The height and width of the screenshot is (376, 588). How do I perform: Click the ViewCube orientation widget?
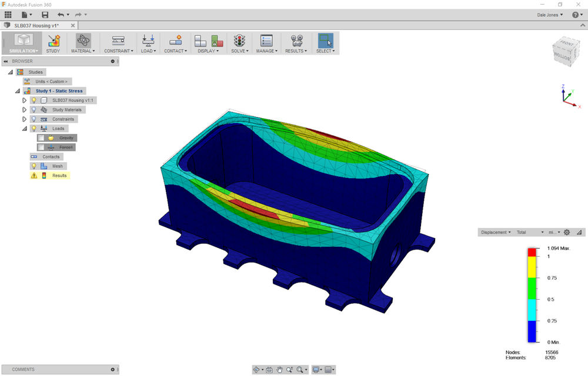coord(566,52)
